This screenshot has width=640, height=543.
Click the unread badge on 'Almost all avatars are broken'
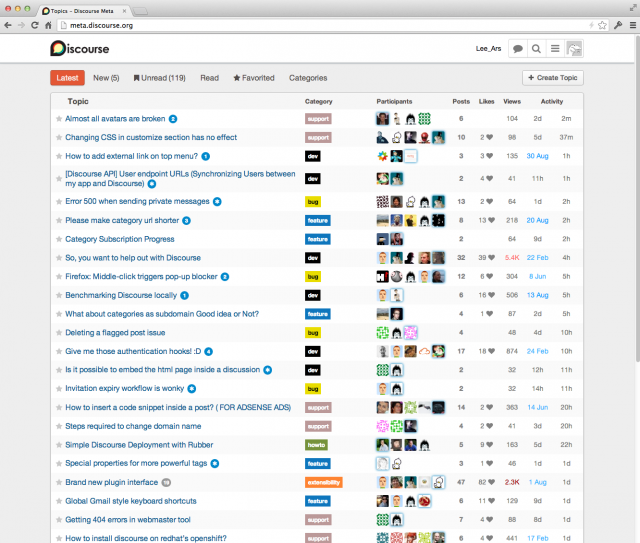click(x=173, y=119)
